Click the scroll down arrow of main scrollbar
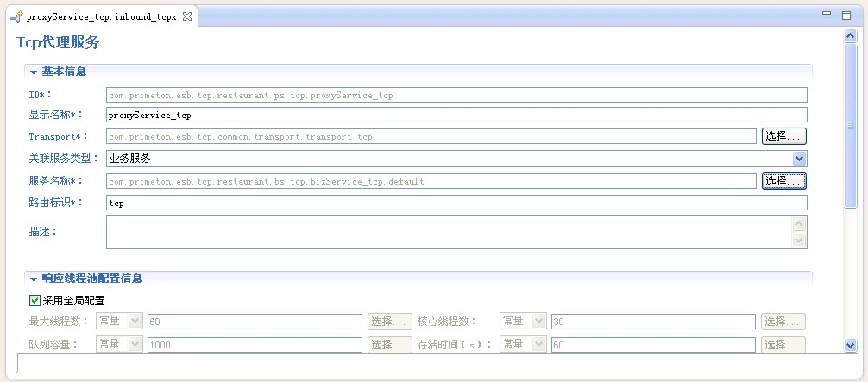The image size is (868, 382). (x=851, y=345)
